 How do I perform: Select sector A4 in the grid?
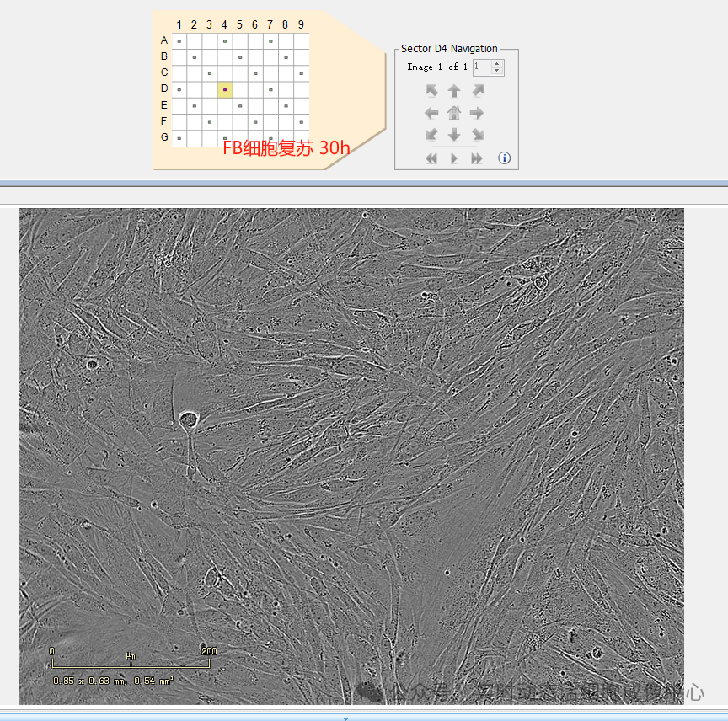[225, 41]
